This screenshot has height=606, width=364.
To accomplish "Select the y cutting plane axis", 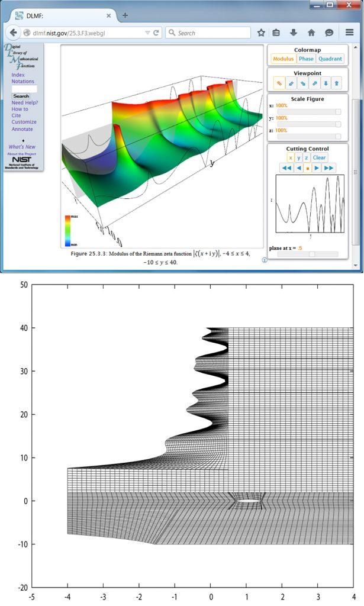I will pos(298,157).
